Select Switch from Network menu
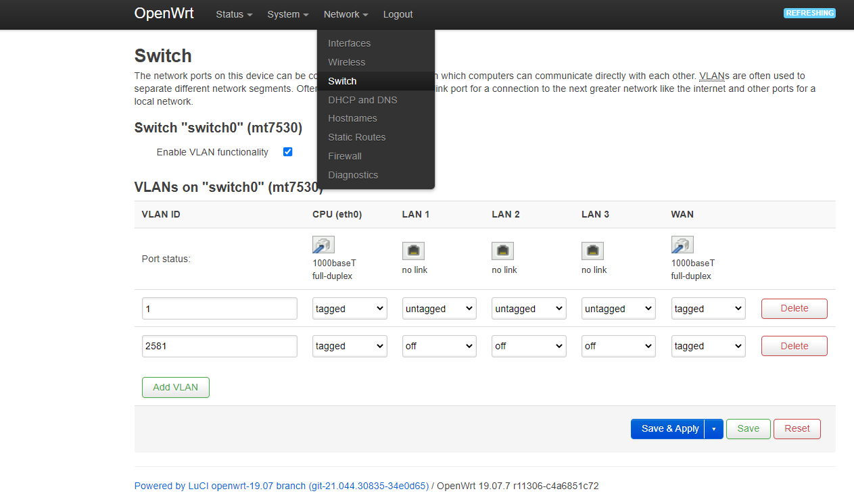This screenshot has height=504, width=854. point(376,81)
